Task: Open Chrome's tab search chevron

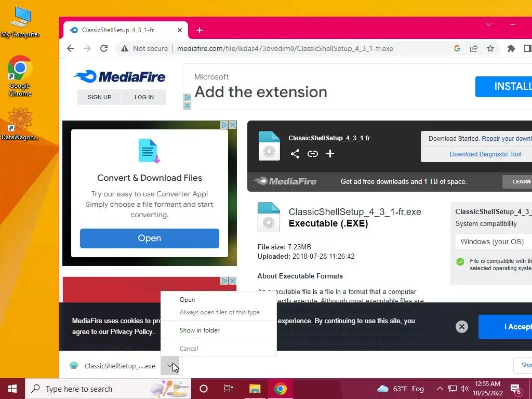Action: point(489,24)
